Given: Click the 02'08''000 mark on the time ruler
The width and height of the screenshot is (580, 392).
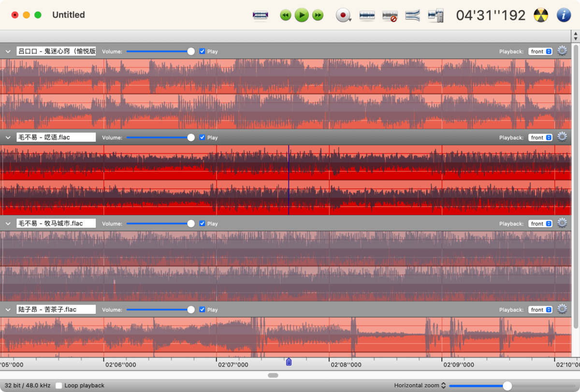Looking at the screenshot, I should (346, 365).
